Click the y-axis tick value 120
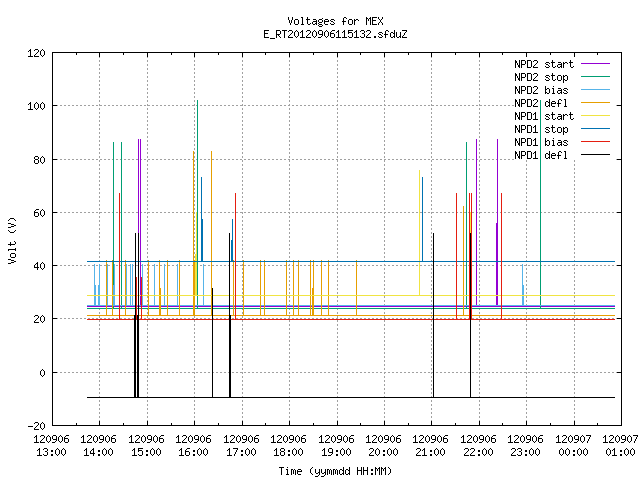Image resolution: width=640 pixels, height=480 pixels. click(x=36, y=53)
